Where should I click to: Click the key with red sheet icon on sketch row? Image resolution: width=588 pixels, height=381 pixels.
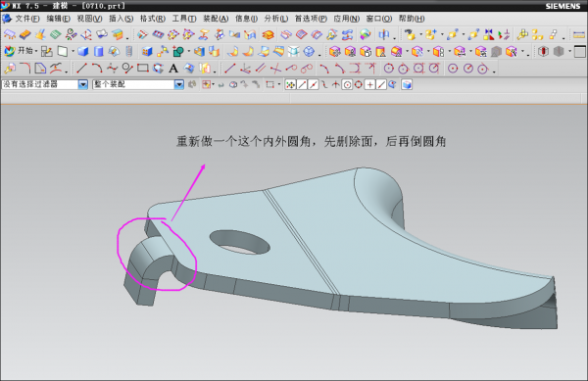[x=10, y=69]
